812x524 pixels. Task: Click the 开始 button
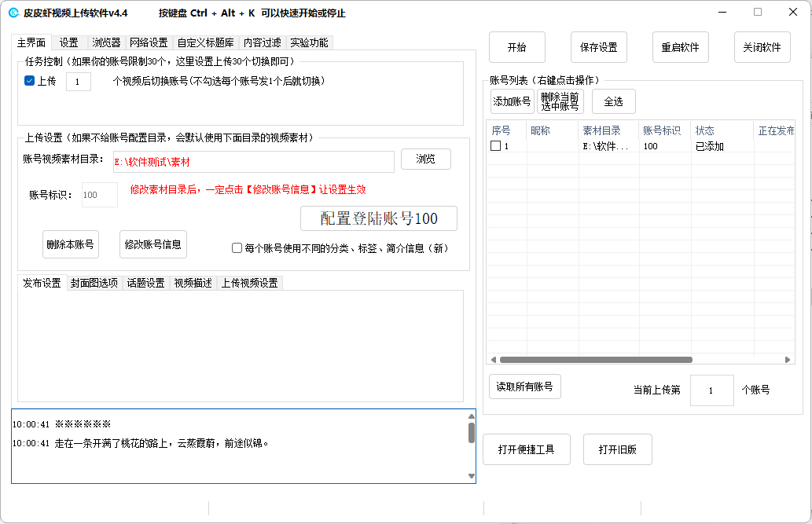tap(516, 47)
